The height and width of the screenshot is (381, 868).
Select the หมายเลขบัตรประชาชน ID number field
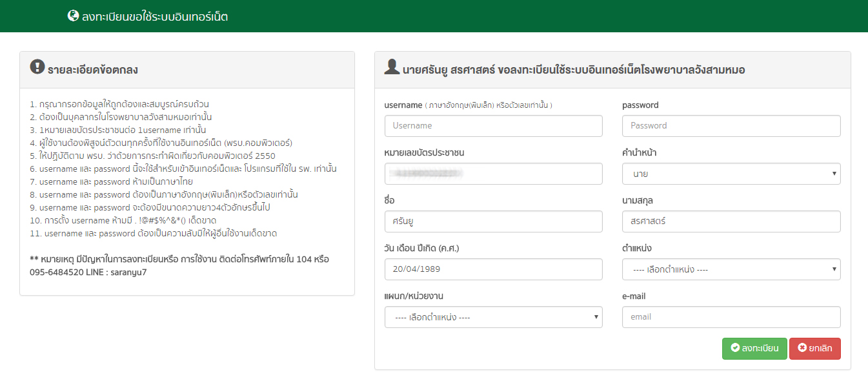(x=493, y=174)
